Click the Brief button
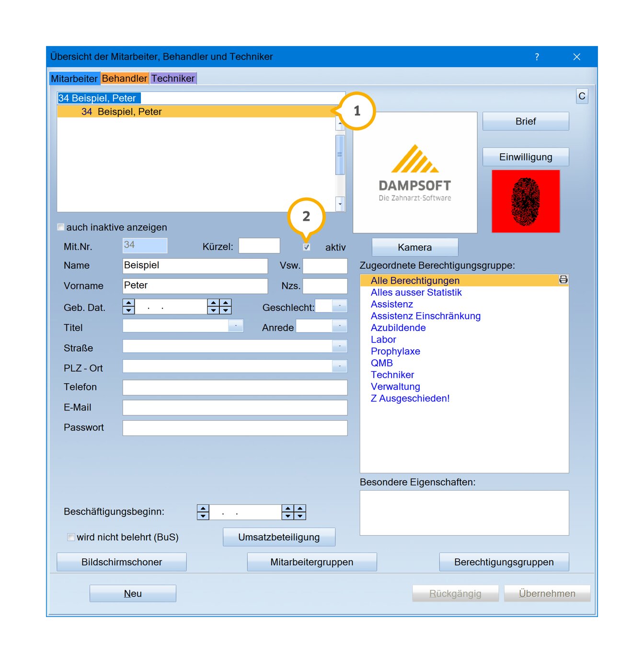 point(526,121)
